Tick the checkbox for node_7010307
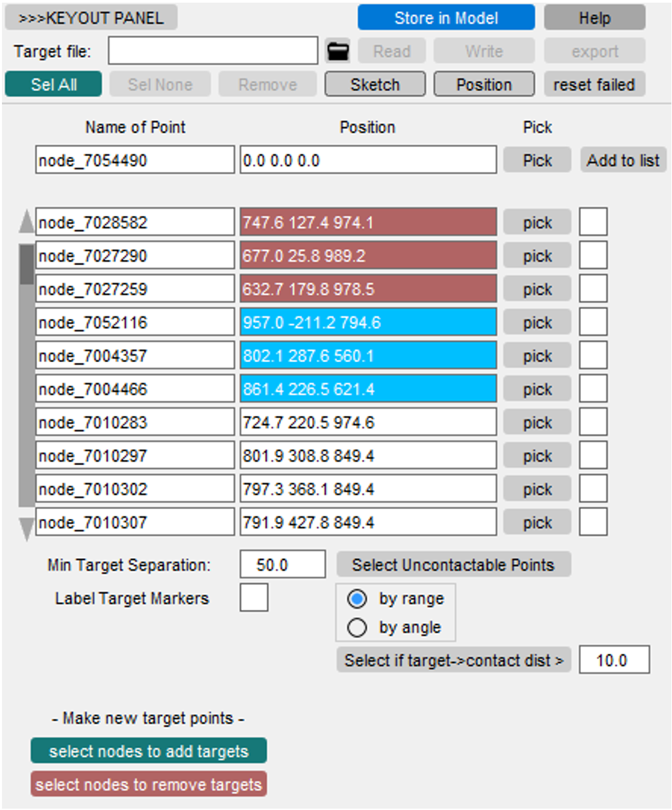Image resolution: width=672 pixels, height=810 pixels. point(593,522)
